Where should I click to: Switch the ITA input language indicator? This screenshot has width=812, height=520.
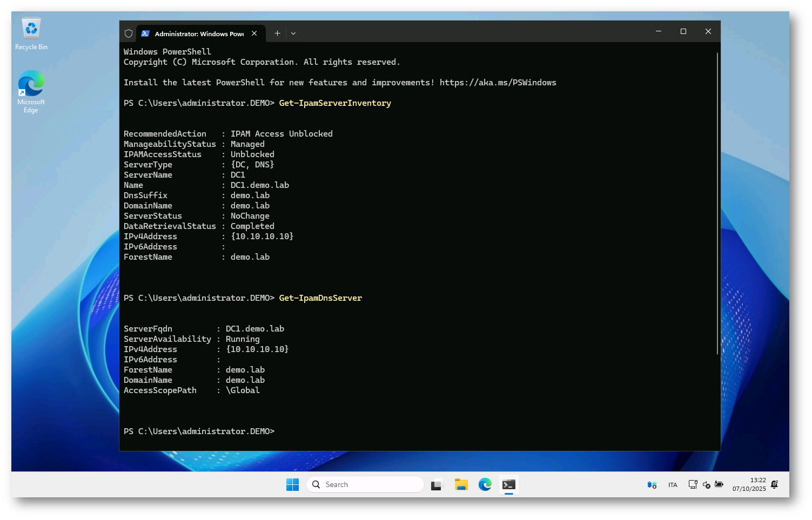click(x=673, y=485)
